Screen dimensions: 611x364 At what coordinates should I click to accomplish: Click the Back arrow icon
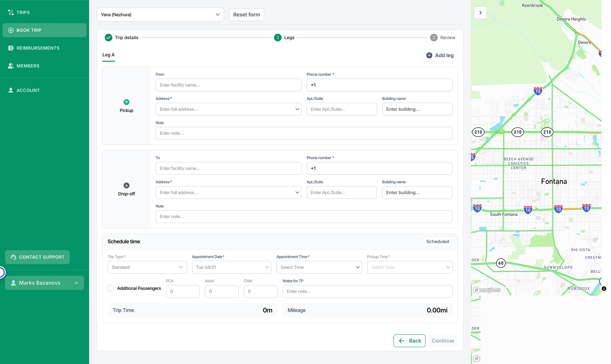pos(402,341)
